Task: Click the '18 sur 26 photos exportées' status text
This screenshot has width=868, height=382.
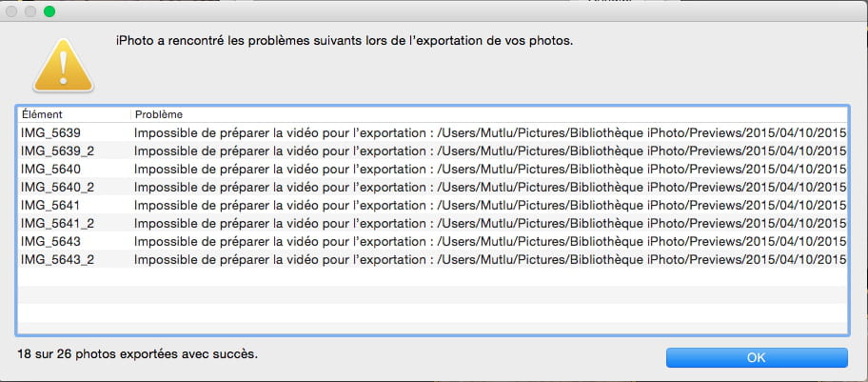Action: 137,353
